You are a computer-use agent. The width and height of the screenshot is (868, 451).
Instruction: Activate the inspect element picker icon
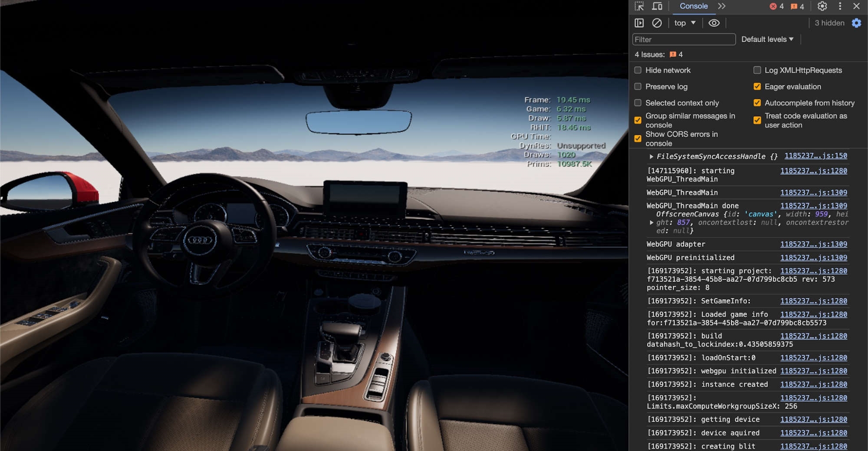tap(639, 6)
